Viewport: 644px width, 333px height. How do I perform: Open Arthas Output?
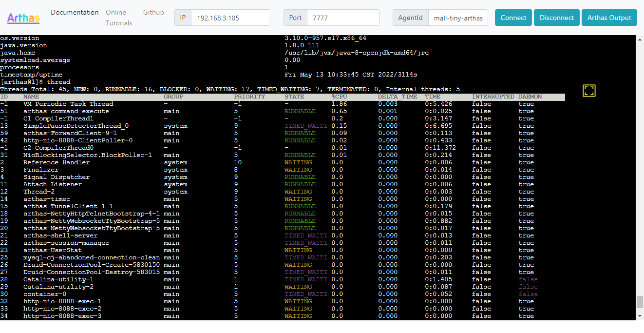pyautogui.click(x=609, y=18)
